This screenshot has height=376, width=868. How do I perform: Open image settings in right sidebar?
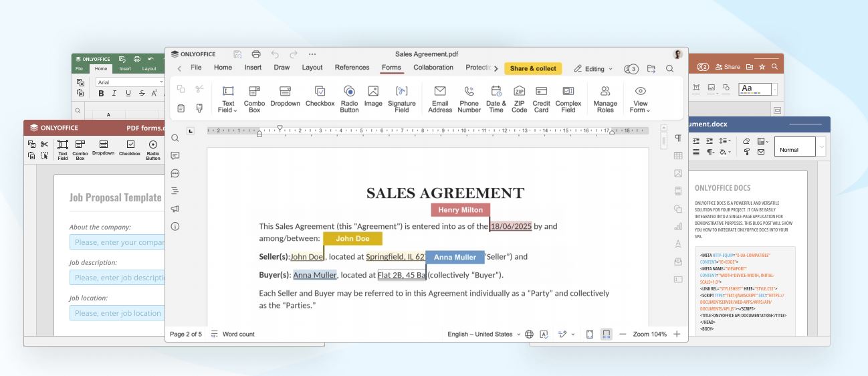pyautogui.click(x=678, y=173)
